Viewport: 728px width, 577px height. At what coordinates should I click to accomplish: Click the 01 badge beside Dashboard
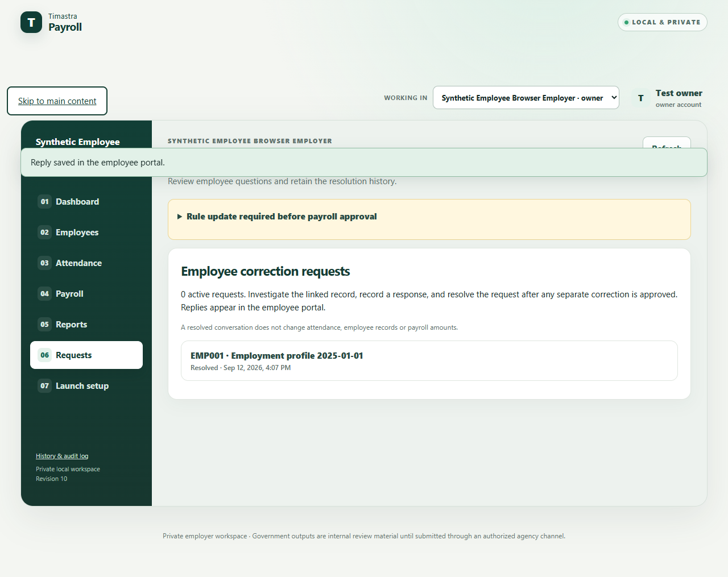(x=45, y=202)
